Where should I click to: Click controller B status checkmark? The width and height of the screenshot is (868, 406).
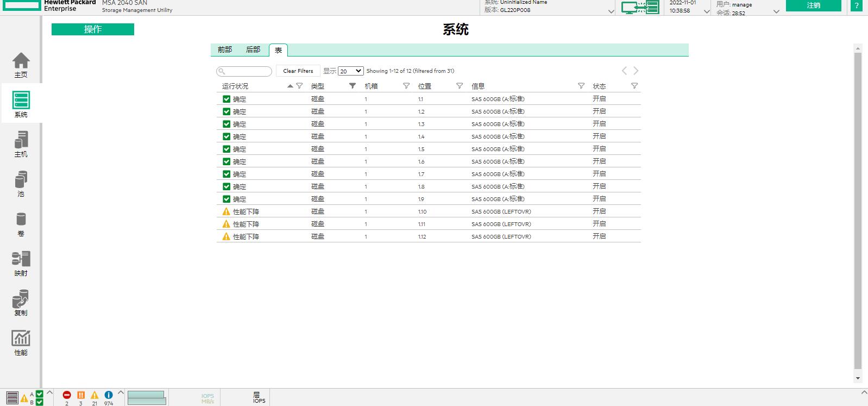[39, 402]
